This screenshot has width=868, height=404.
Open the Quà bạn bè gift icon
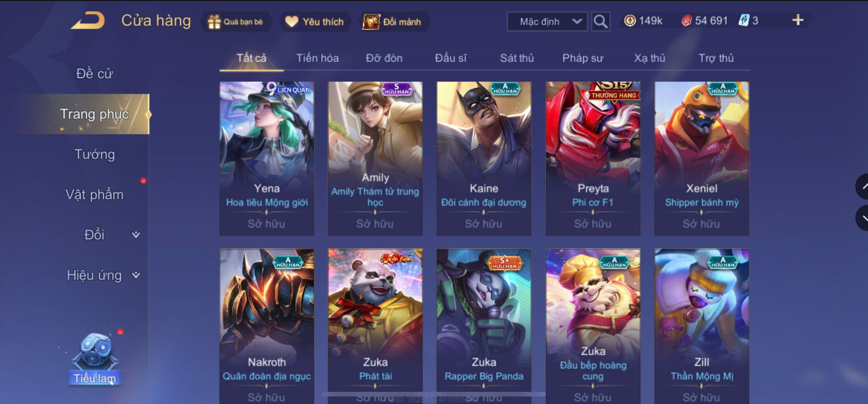(214, 22)
